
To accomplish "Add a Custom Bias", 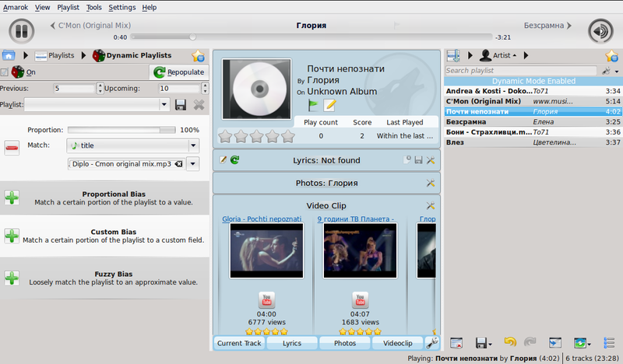I will pyautogui.click(x=12, y=236).
